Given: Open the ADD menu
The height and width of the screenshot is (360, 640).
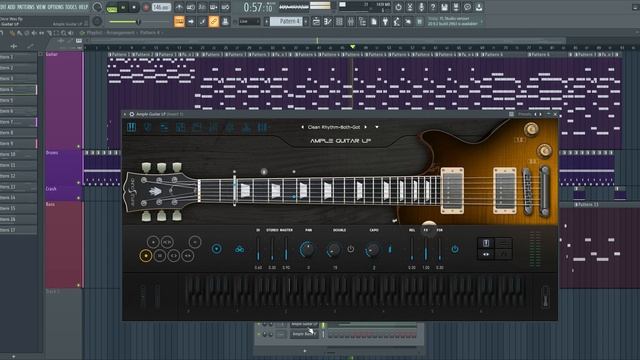Looking at the screenshot, I should 11,7.
